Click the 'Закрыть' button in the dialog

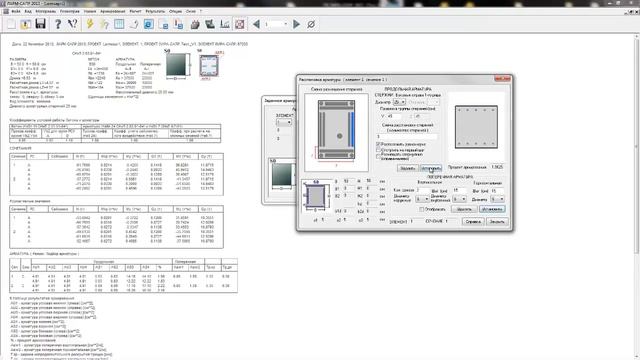click(497, 222)
